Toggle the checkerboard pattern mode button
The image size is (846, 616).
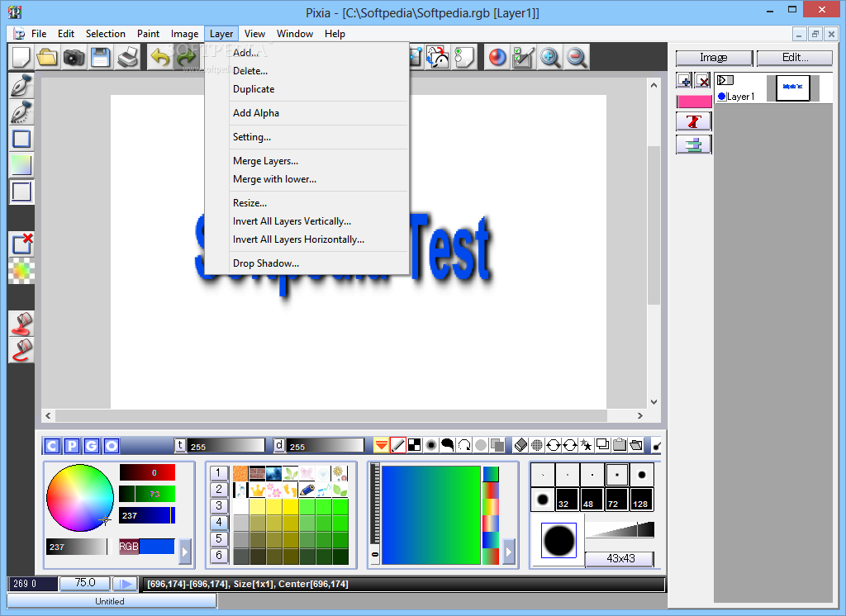(415, 445)
